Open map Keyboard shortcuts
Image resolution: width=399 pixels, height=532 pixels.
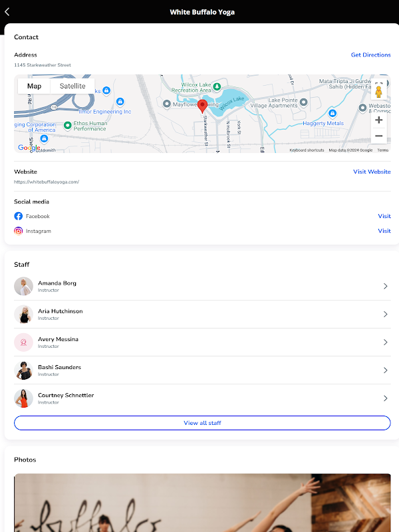[307, 150]
